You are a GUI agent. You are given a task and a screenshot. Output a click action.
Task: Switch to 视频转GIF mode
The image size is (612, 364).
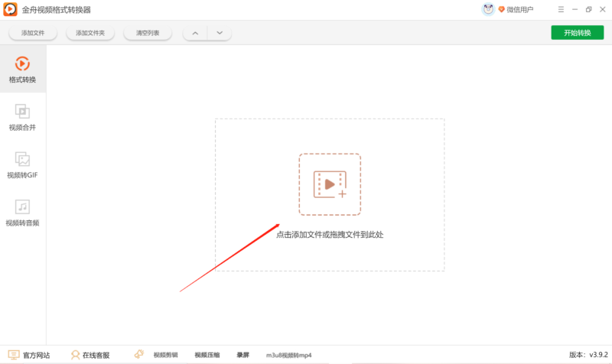[x=22, y=164]
